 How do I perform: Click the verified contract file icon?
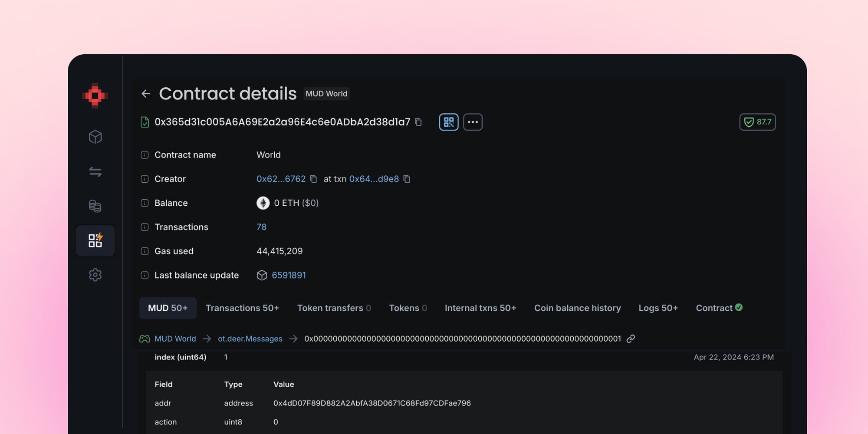(145, 122)
